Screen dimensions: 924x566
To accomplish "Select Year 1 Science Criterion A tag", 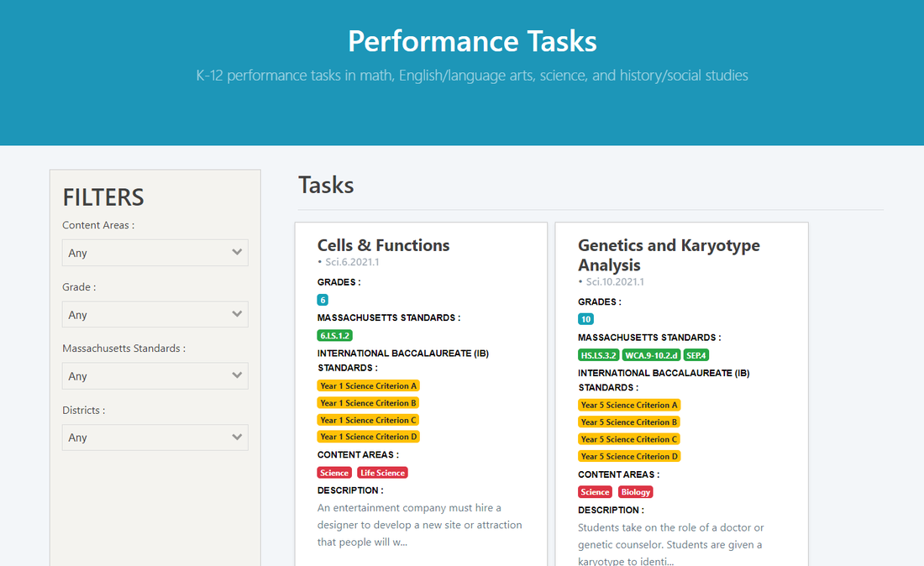I will pyautogui.click(x=368, y=386).
